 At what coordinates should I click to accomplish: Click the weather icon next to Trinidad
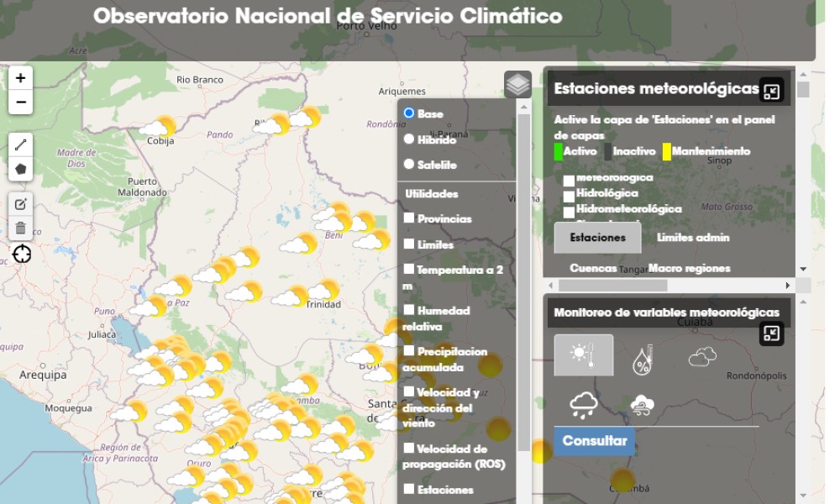[324, 291]
